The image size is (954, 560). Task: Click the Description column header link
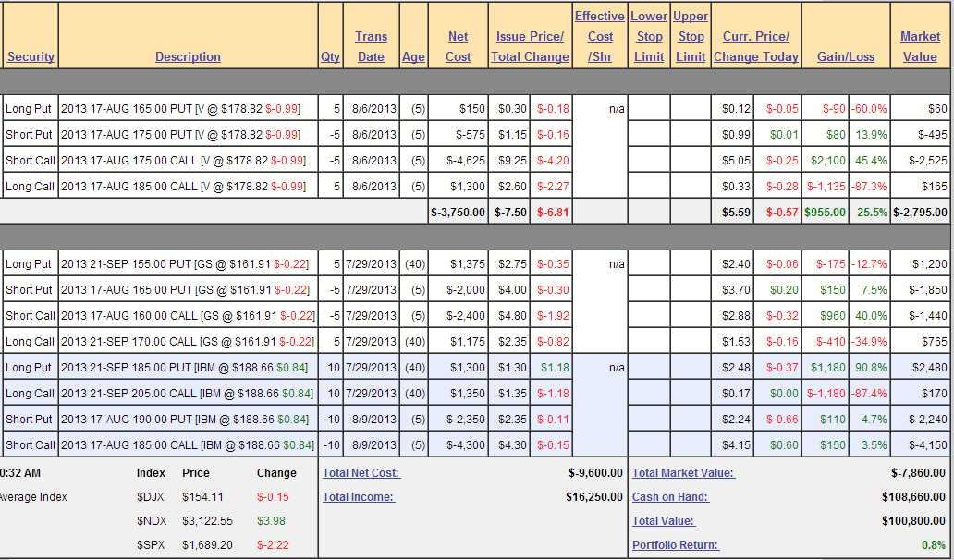[188, 56]
